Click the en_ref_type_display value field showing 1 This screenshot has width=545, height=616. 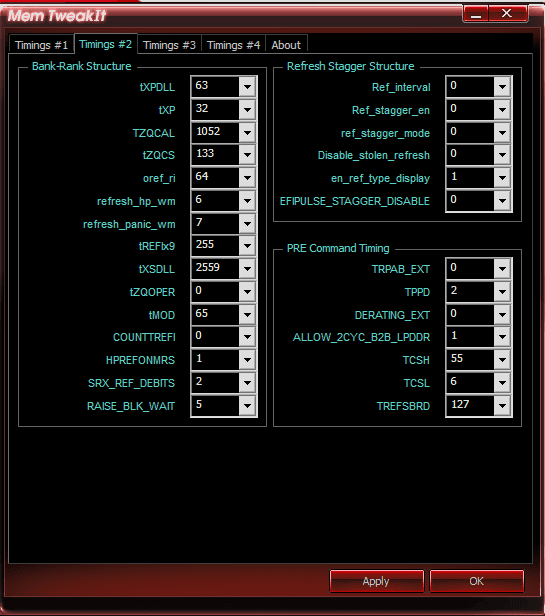pos(470,178)
